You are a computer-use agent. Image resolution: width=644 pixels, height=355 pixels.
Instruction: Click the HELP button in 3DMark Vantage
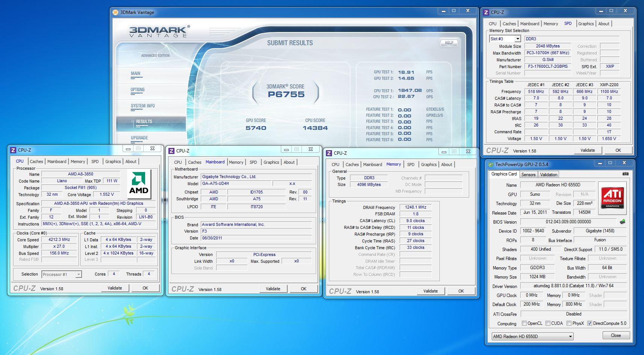point(449,43)
